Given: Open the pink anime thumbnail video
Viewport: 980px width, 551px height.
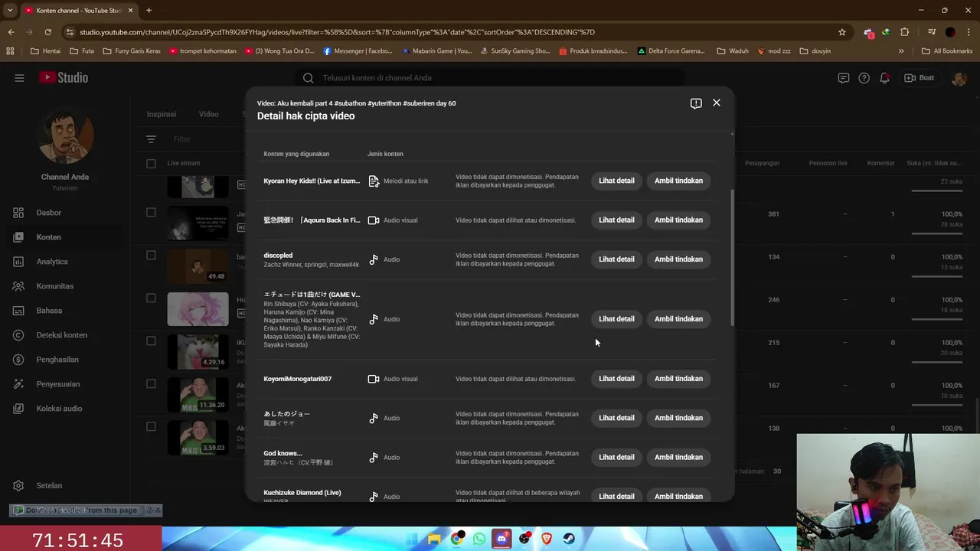Looking at the screenshot, I should click(198, 309).
